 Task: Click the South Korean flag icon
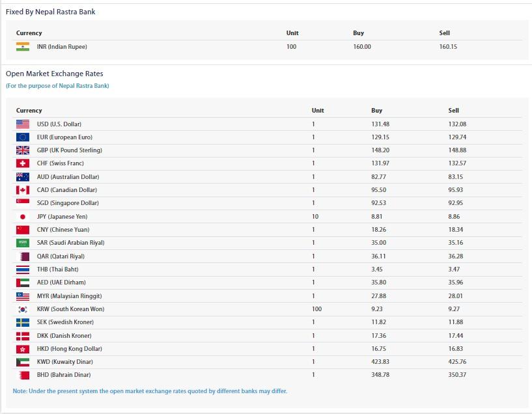pos(23,309)
